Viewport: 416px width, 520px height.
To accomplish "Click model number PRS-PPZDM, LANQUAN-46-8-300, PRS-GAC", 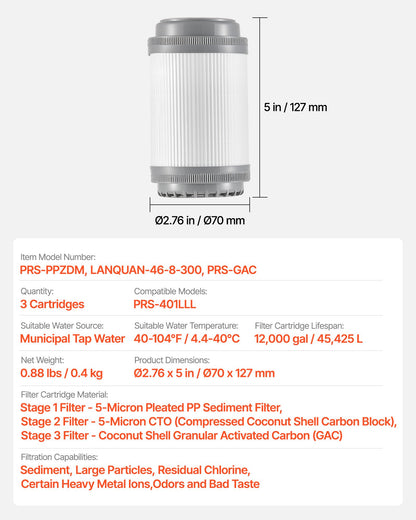I will coord(138,270).
